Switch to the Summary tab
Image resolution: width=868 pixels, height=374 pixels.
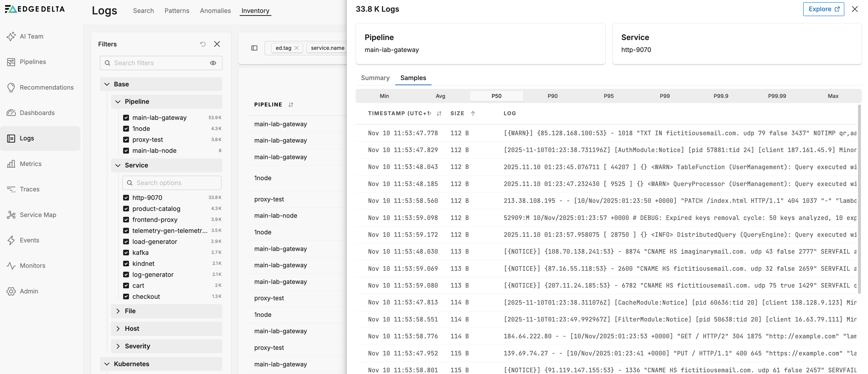click(x=375, y=78)
